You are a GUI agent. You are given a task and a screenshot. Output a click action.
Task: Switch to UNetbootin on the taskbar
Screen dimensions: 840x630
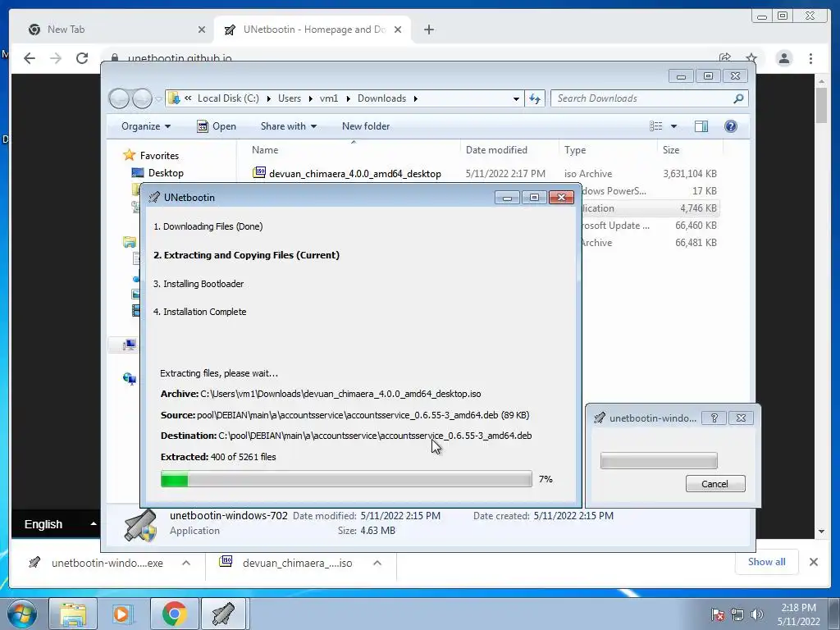pyautogui.click(x=223, y=614)
